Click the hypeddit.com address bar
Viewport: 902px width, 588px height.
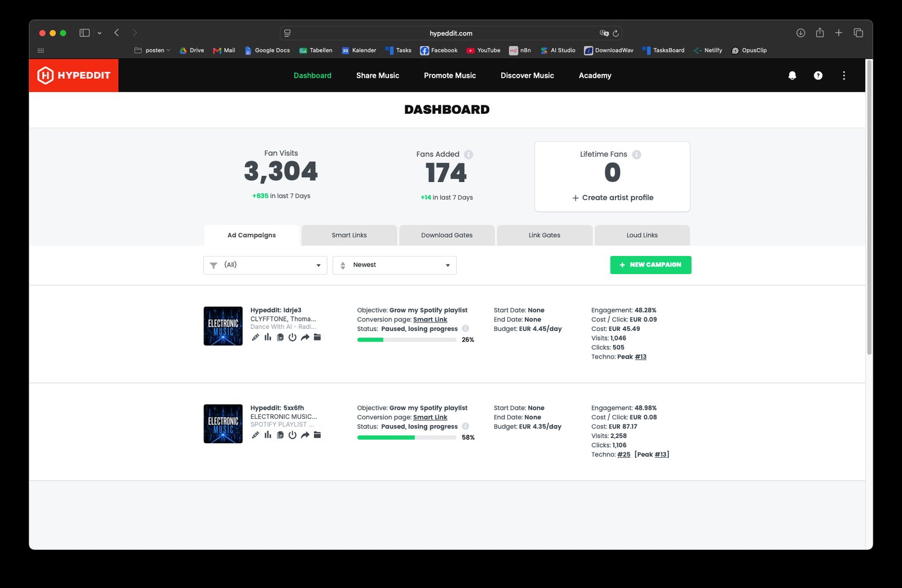451,33
